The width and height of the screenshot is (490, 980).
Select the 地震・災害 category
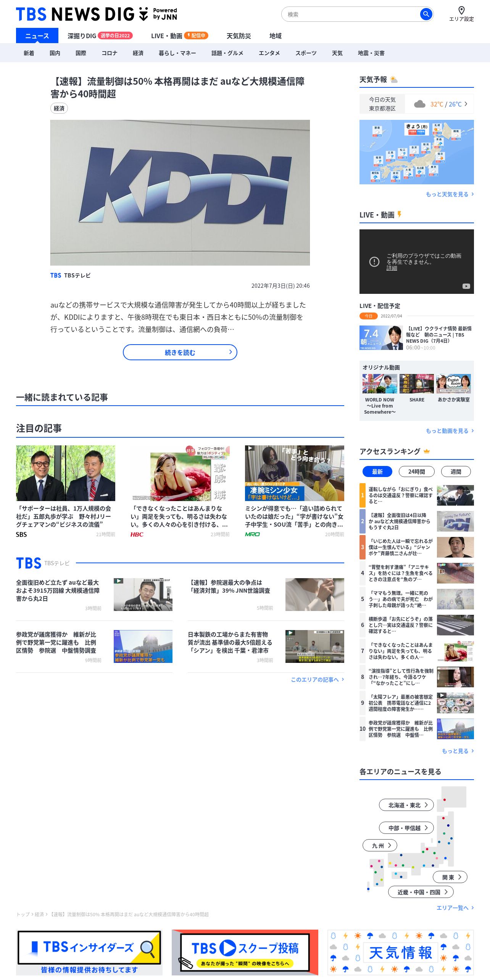[x=371, y=53]
